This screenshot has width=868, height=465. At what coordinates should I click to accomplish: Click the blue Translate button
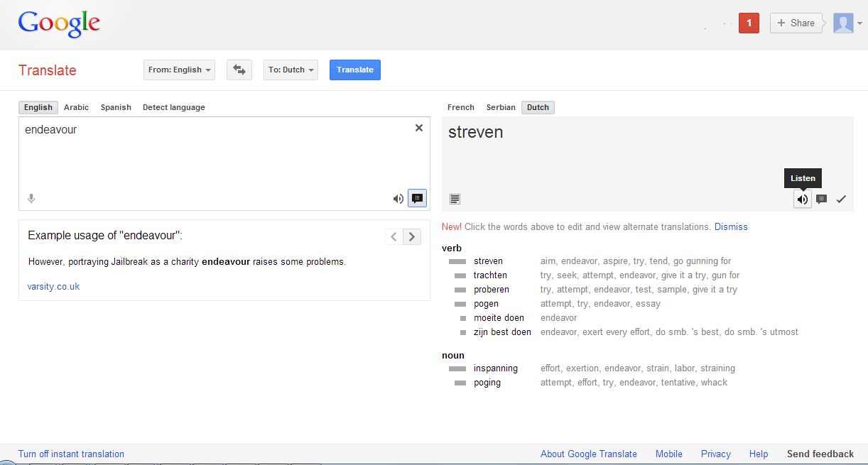tap(355, 70)
